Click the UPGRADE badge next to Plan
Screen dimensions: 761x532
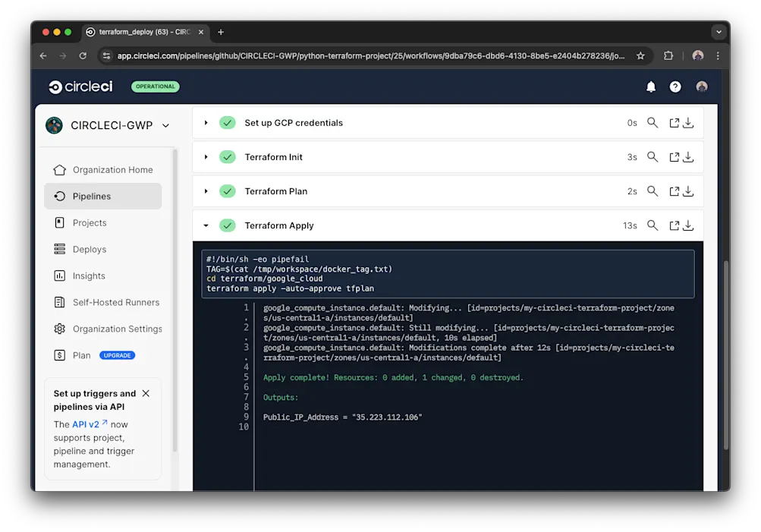118,355
